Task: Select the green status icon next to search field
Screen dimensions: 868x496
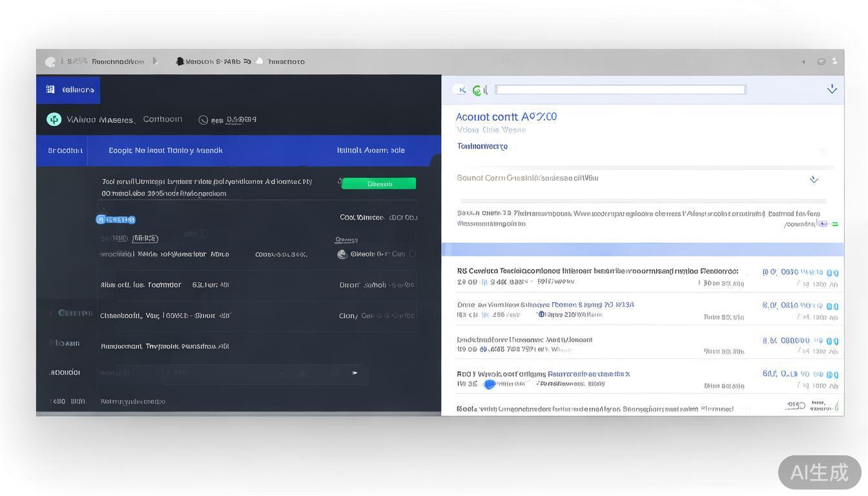Action: [x=478, y=90]
